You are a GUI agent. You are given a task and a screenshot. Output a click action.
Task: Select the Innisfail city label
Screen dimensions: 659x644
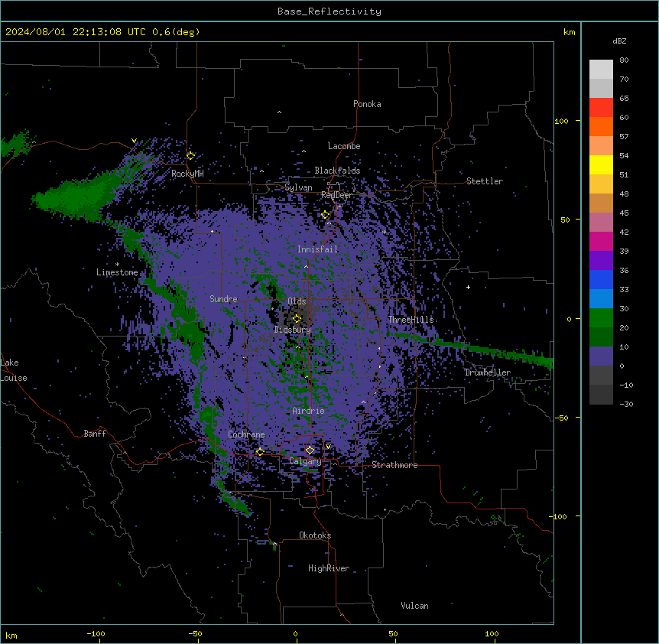317,249
